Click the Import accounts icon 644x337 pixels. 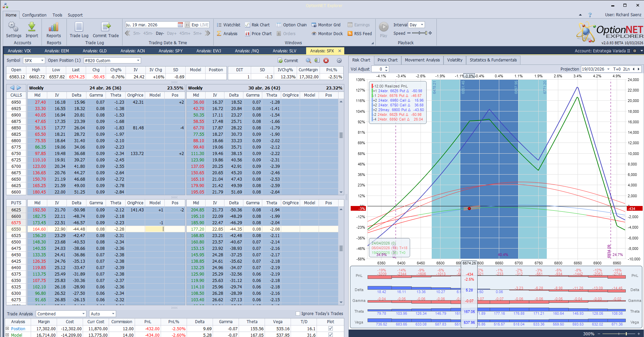click(32, 27)
